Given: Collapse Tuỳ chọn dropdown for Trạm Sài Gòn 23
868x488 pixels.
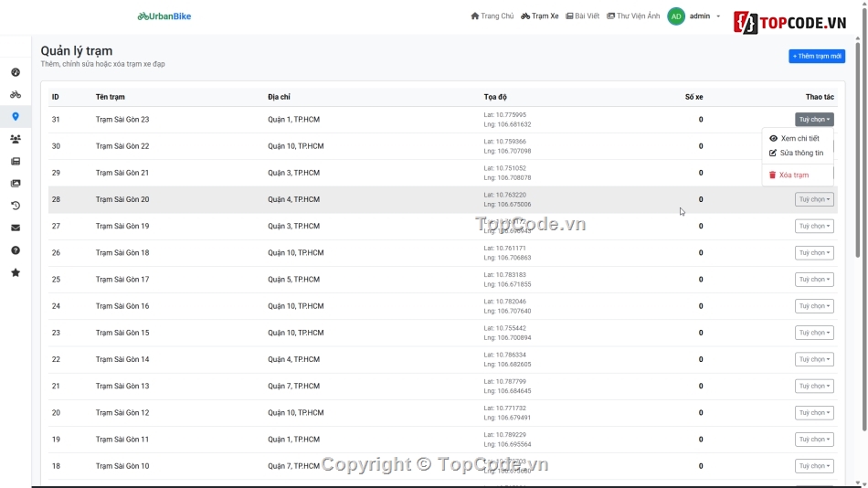Looking at the screenshot, I should click(x=814, y=120).
